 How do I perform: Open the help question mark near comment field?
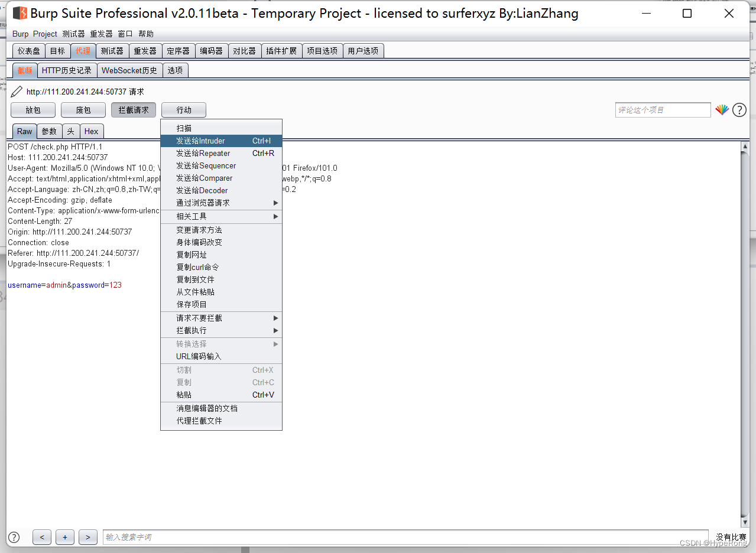pos(739,110)
